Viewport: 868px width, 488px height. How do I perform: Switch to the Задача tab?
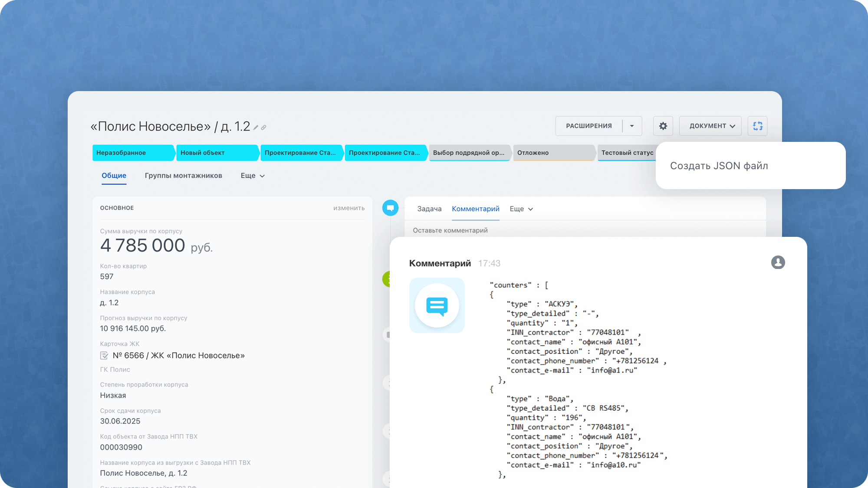(429, 209)
